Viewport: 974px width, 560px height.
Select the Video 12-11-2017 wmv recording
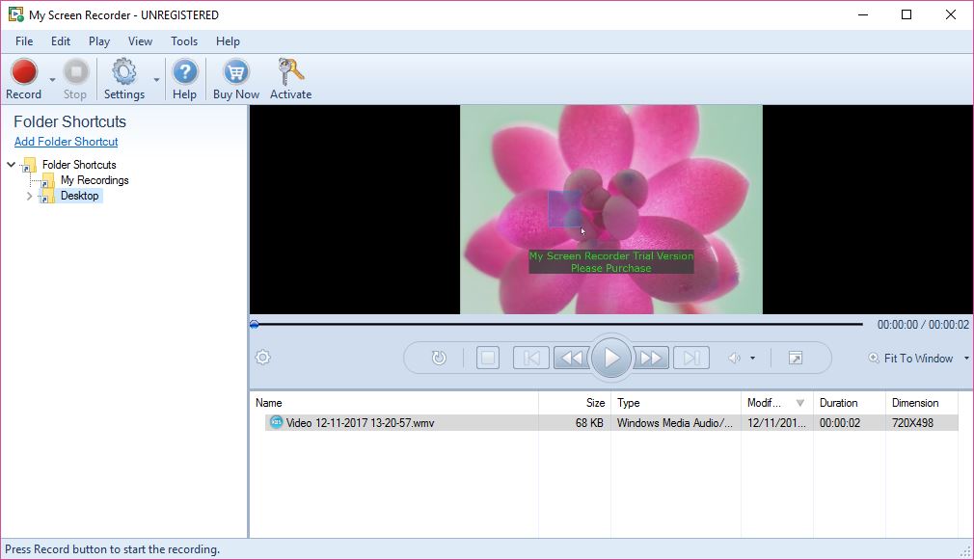coord(357,422)
